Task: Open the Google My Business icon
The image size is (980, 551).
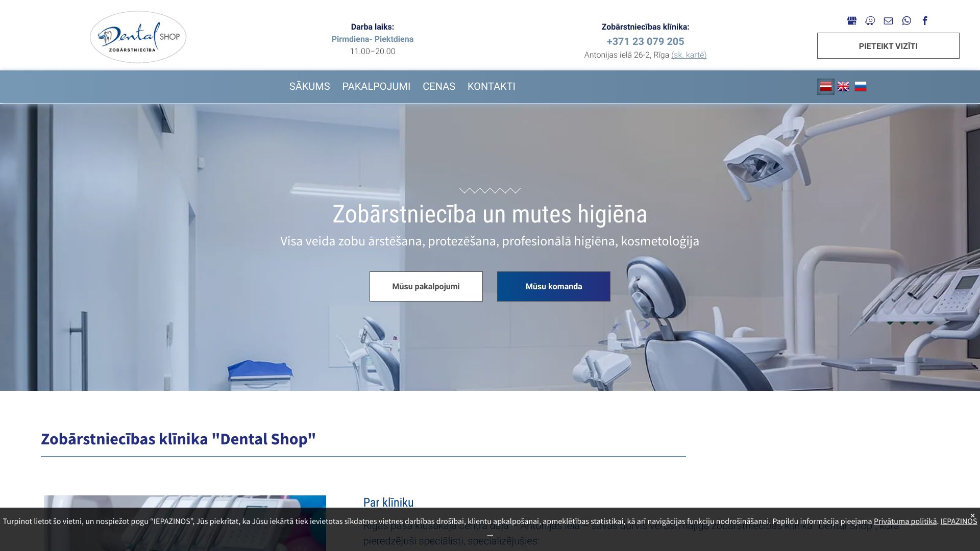Action: pos(852,20)
